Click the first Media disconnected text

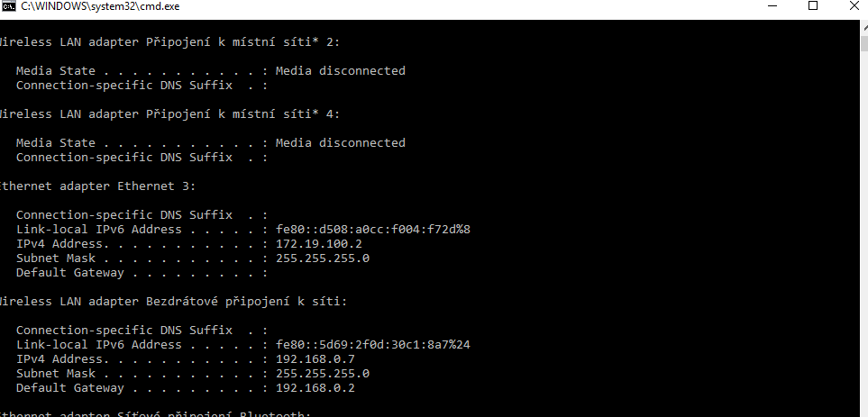click(x=340, y=70)
